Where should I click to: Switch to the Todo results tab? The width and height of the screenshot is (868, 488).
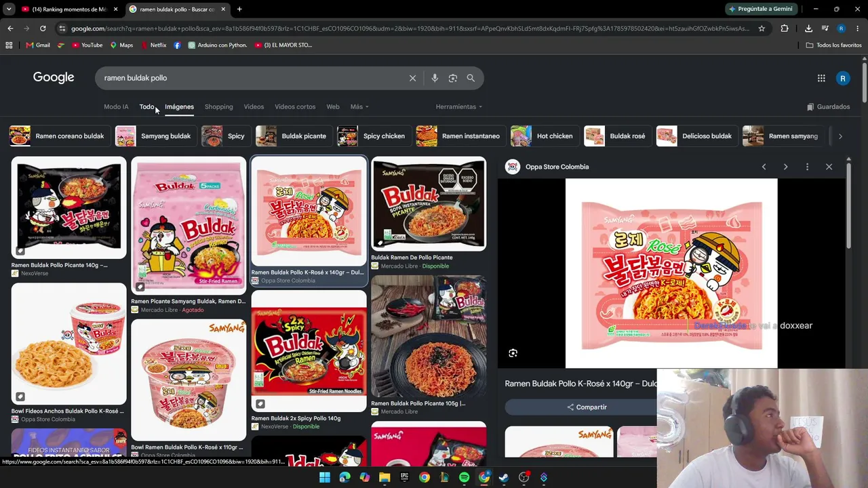[147, 106]
